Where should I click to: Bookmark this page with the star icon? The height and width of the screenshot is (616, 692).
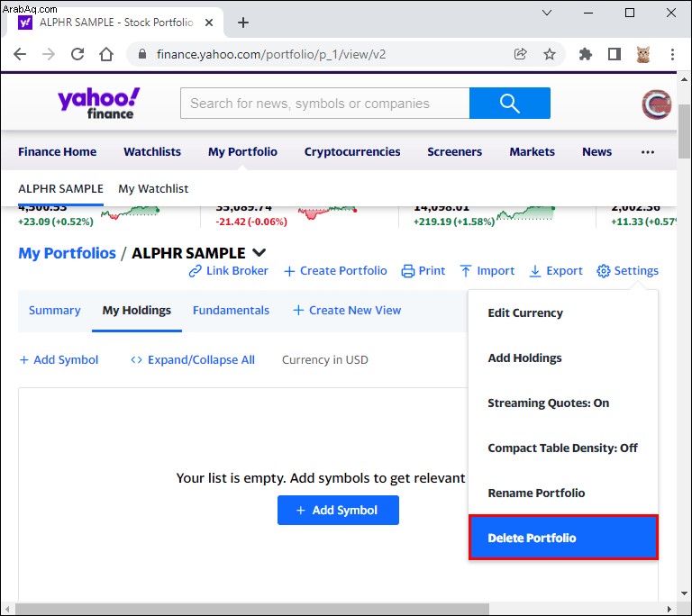click(550, 54)
